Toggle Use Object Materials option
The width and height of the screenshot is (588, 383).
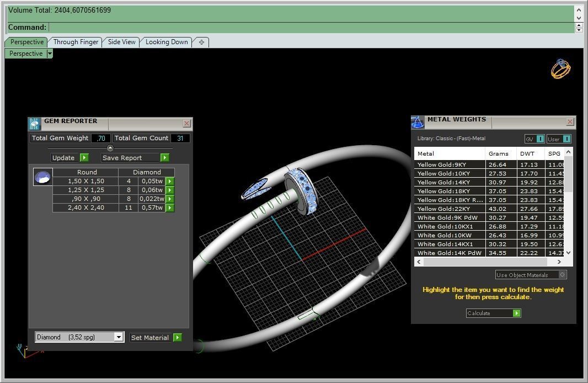[x=562, y=275]
